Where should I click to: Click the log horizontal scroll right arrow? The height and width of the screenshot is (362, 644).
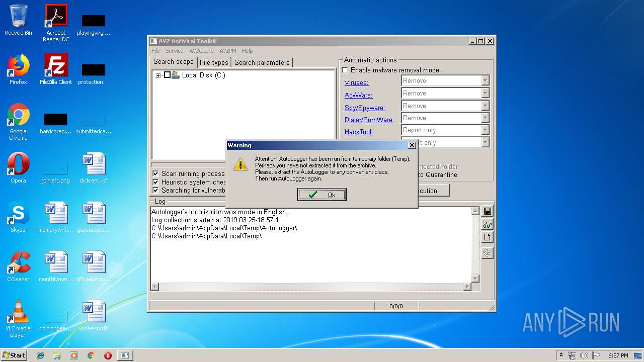[467, 287]
